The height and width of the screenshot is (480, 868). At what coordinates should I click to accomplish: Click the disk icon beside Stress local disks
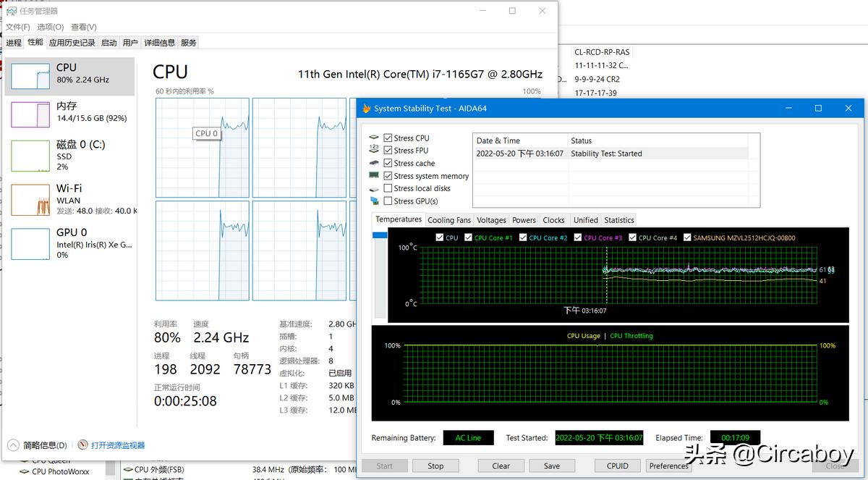coord(374,188)
